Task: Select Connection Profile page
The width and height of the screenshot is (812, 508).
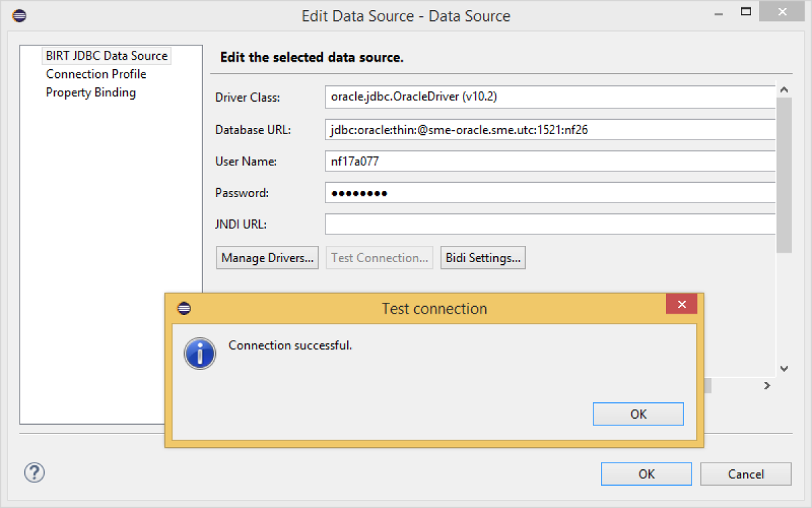Action: point(96,74)
